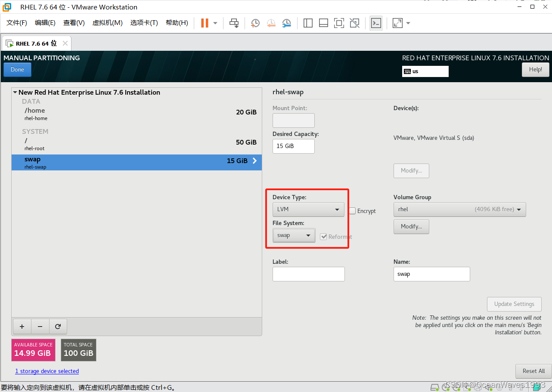
Task: Open the 编辑(E) menu
Action: pos(45,23)
